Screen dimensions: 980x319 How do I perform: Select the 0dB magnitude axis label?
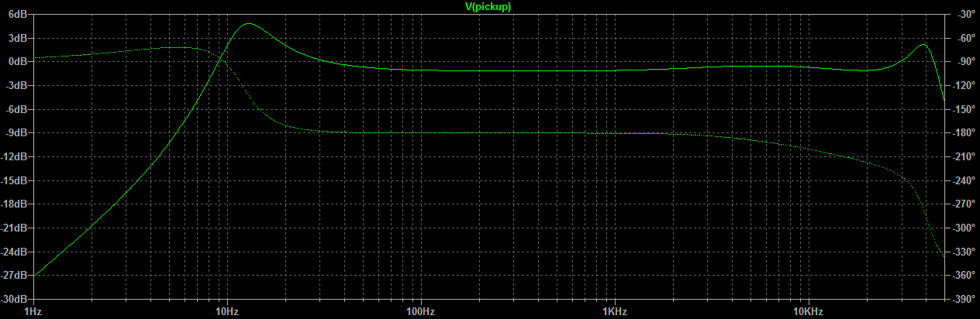tap(19, 61)
